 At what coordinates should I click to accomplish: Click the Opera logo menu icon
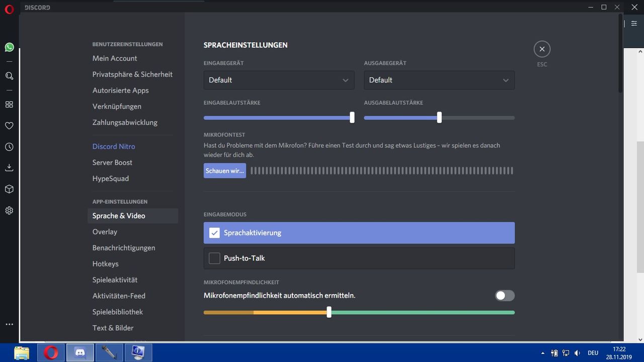(x=9, y=10)
